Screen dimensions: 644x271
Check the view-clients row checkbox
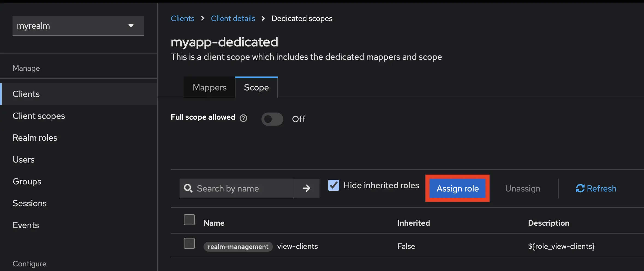point(189,243)
